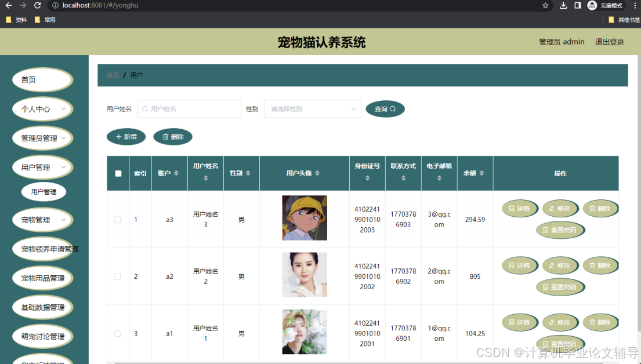Click 重置密码 for user a3
Image resolution: width=641 pixels, height=364 pixels.
[560, 231]
